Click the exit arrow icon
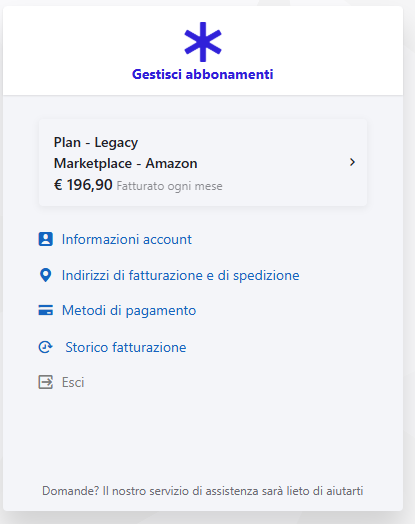This screenshot has width=415, height=524. point(45,382)
